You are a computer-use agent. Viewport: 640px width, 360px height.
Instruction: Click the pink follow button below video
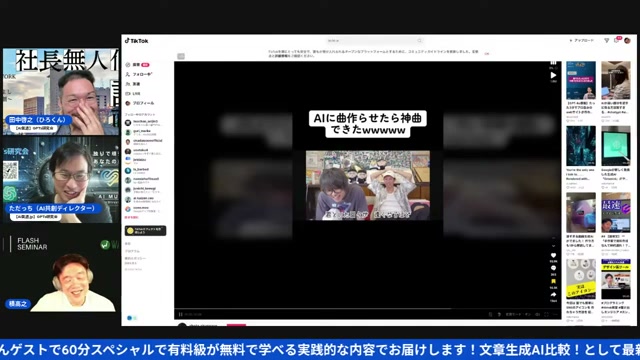point(236,325)
